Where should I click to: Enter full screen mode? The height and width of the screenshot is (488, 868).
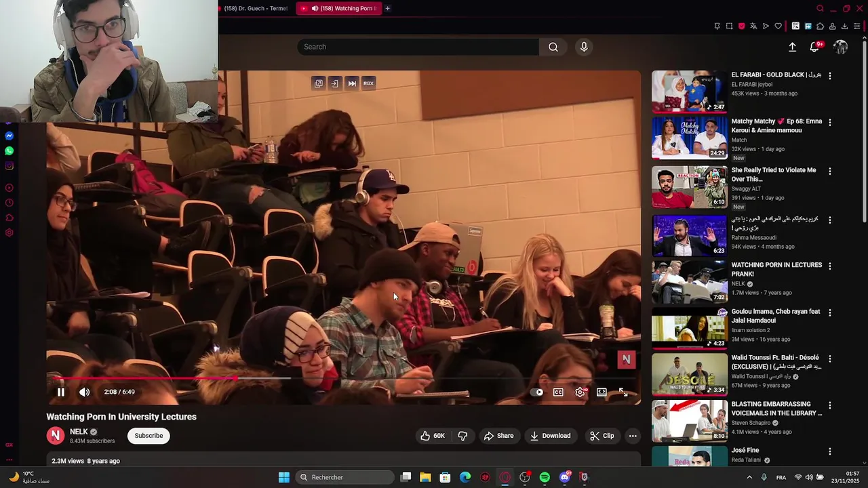(623, 392)
